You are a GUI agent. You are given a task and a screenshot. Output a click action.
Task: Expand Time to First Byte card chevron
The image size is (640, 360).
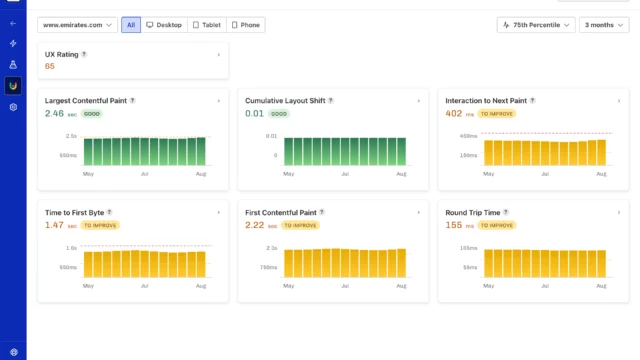[219, 213]
